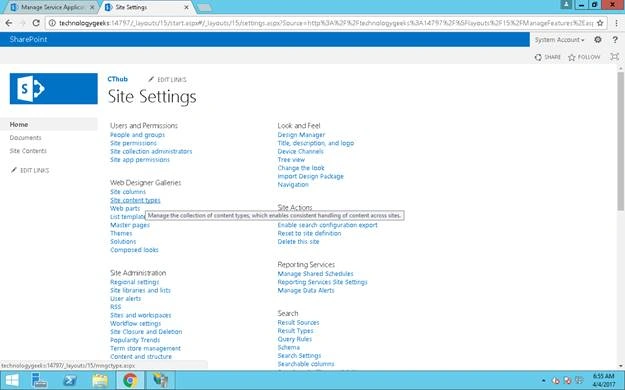The width and height of the screenshot is (625, 390).
Task: Open SharePoint settings gear icon
Action: pos(597,39)
